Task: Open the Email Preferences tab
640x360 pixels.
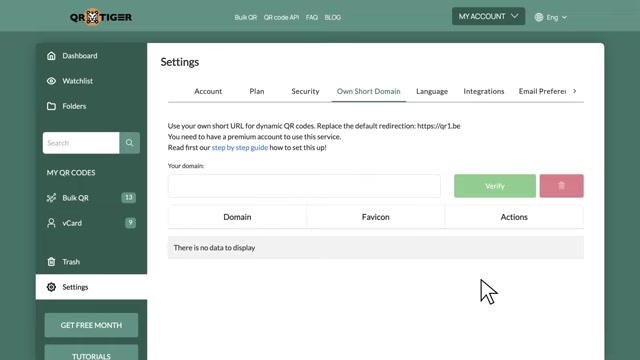Action: [542, 91]
